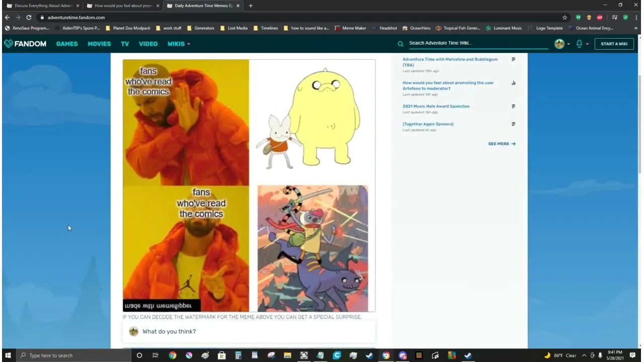Image resolution: width=644 pixels, height=362 pixels.
Task: Click the browser refresh icon
Action: (x=29, y=17)
